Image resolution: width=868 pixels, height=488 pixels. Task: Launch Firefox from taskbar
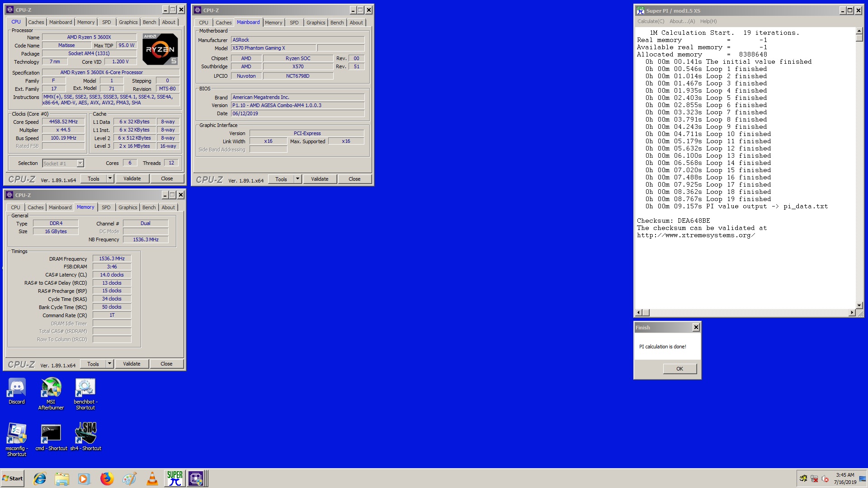click(107, 479)
